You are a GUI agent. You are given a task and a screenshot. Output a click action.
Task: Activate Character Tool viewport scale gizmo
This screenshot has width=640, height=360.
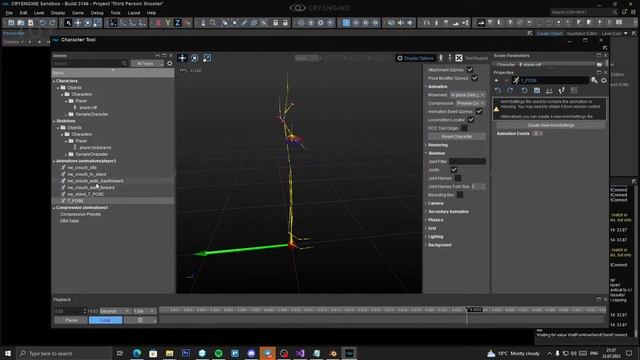click(x=207, y=58)
